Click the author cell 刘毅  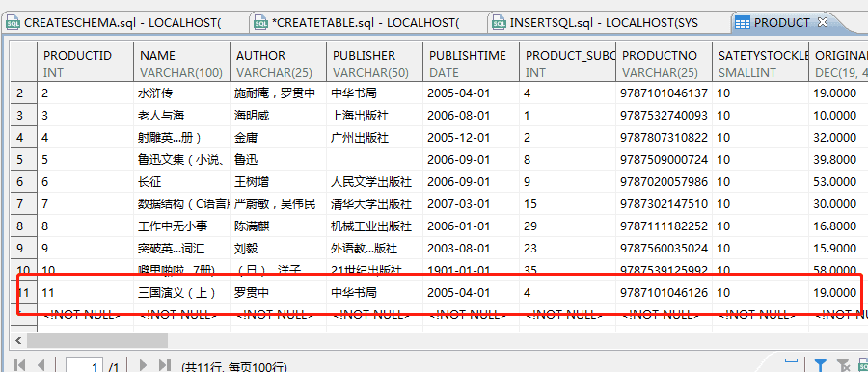(x=278, y=248)
